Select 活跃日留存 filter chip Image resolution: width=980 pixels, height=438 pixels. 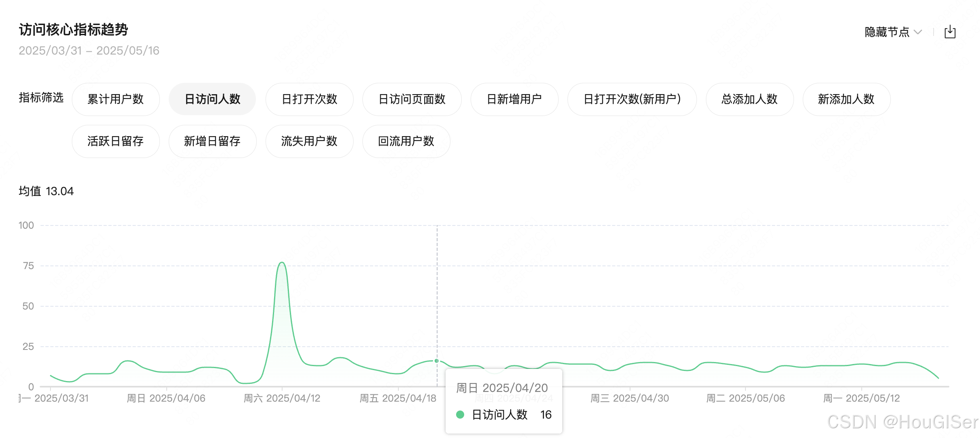tap(115, 141)
